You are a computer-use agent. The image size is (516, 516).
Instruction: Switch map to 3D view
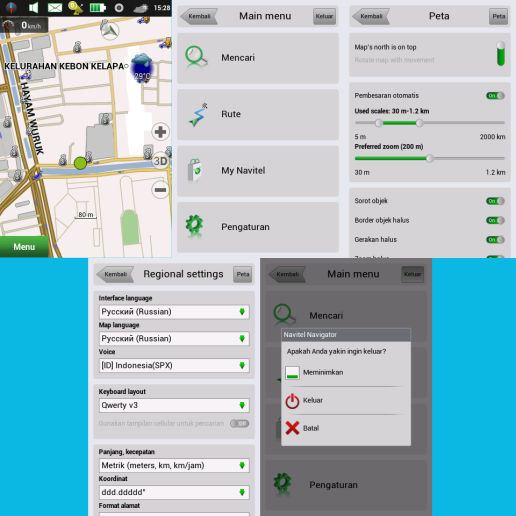pos(160,161)
